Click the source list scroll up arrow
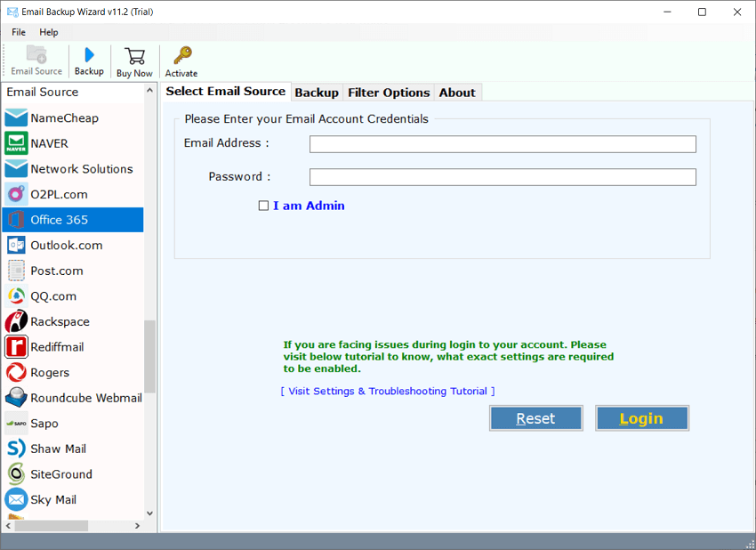The image size is (756, 550). 149,90
